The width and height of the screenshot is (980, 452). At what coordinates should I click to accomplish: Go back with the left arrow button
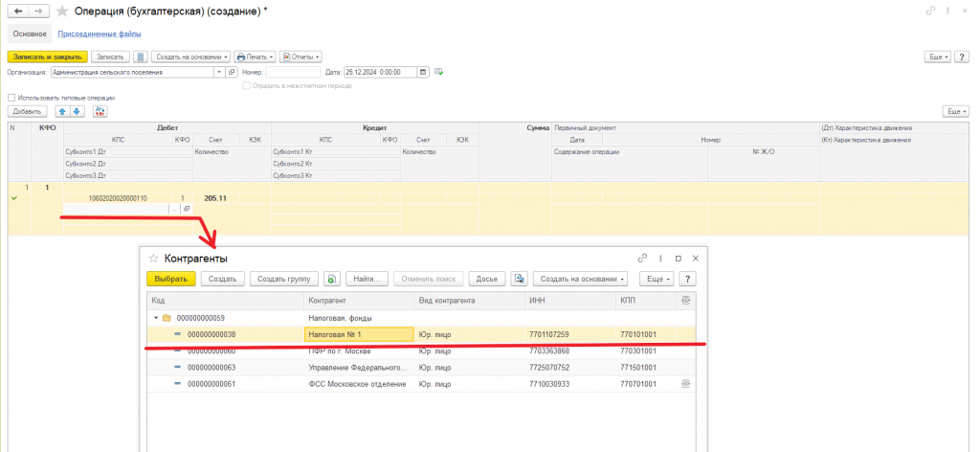click(x=18, y=11)
